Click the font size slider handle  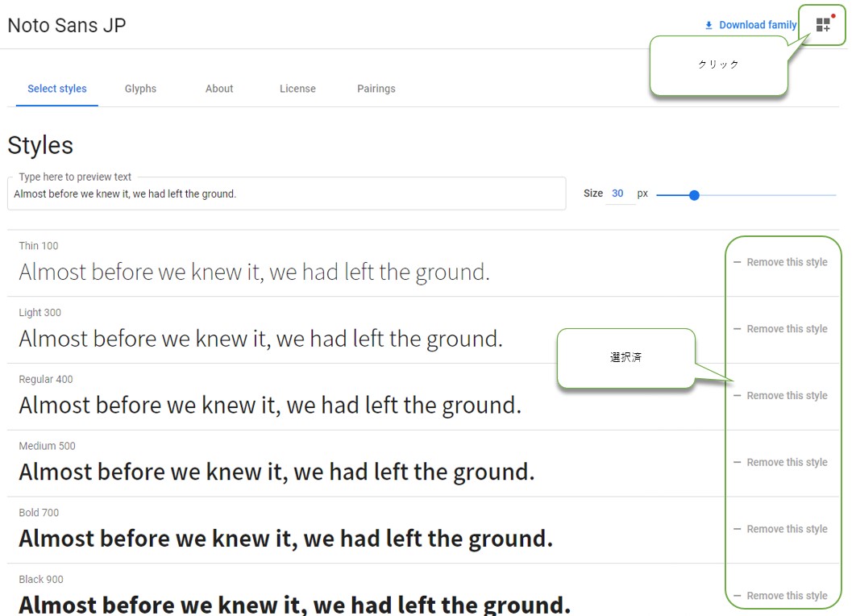tap(694, 195)
